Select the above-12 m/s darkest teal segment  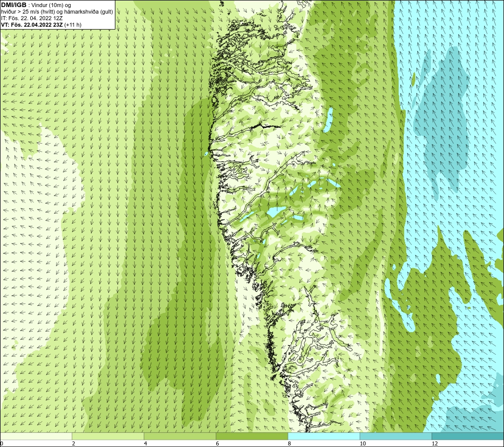tap(468, 436)
